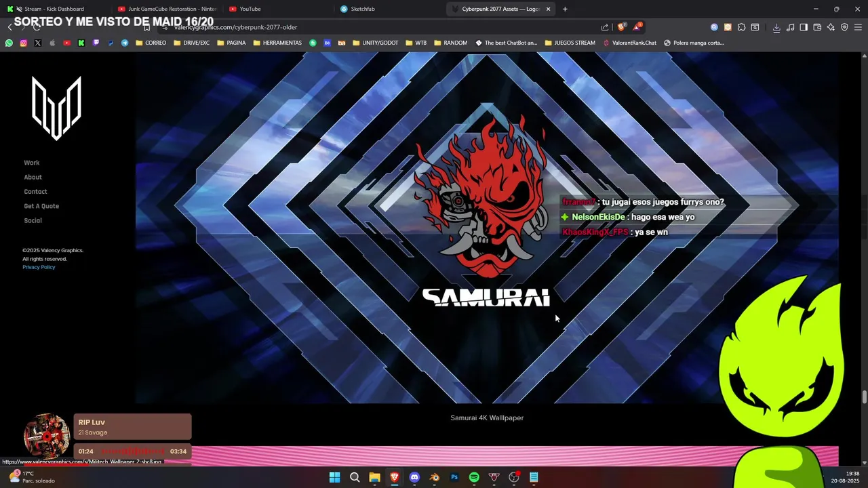Open the Work page link
Image resolution: width=868 pixels, height=488 pixels.
32,163
